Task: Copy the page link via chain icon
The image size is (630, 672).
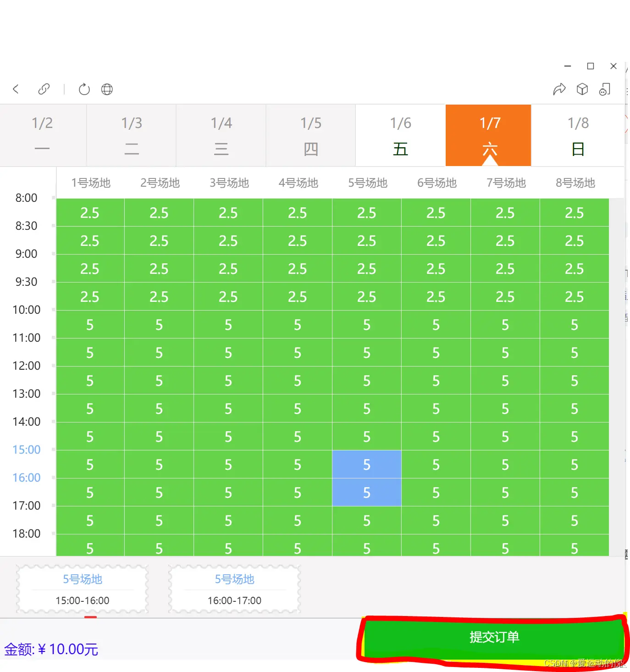Action: click(44, 89)
